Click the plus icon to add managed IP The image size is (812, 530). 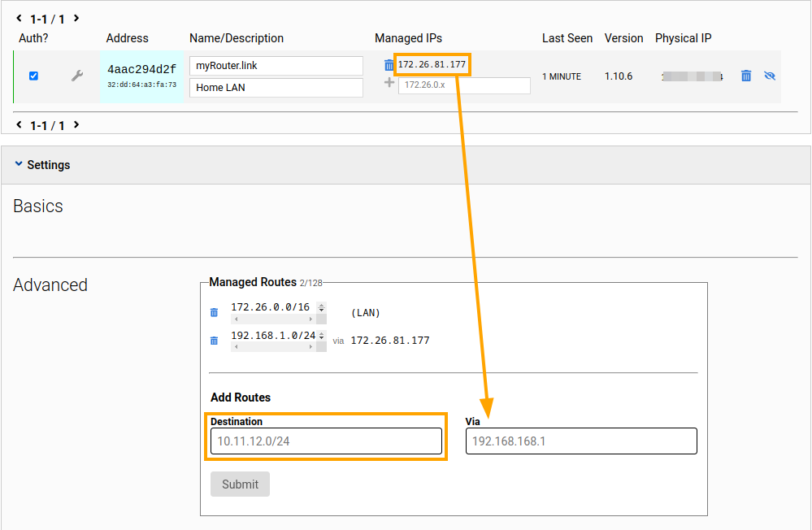[x=389, y=83]
